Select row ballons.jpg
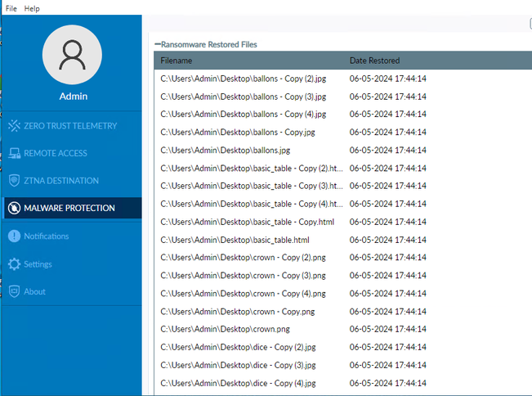This screenshot has width=532, height=396. tap(342, 150)
